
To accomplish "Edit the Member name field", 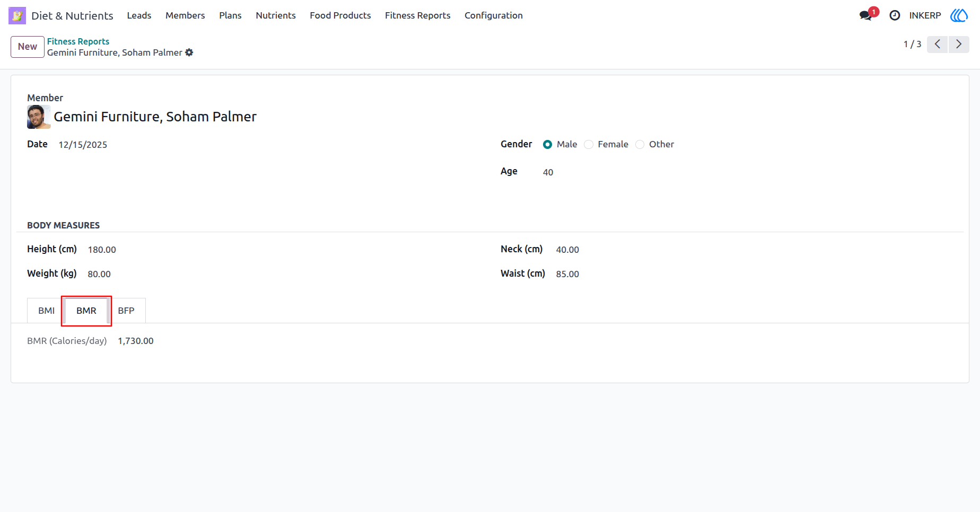I will [155, 117].
